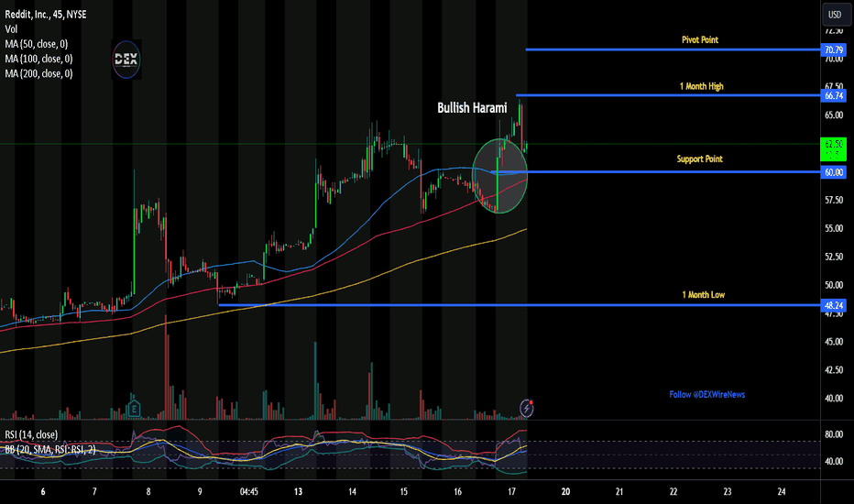This screenshot has height=504, width=854.
Task: Click the 52.50 value on the price scale
Action: tap(834, 257)
